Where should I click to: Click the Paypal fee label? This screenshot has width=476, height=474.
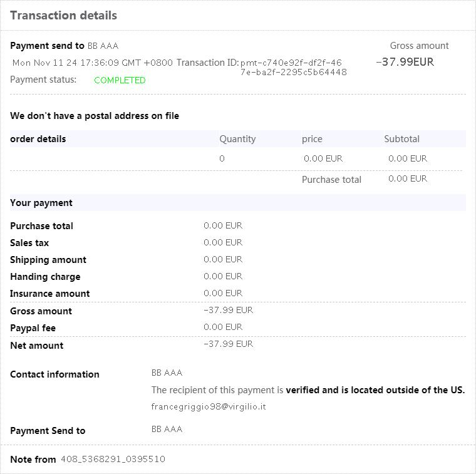point(33,328)
